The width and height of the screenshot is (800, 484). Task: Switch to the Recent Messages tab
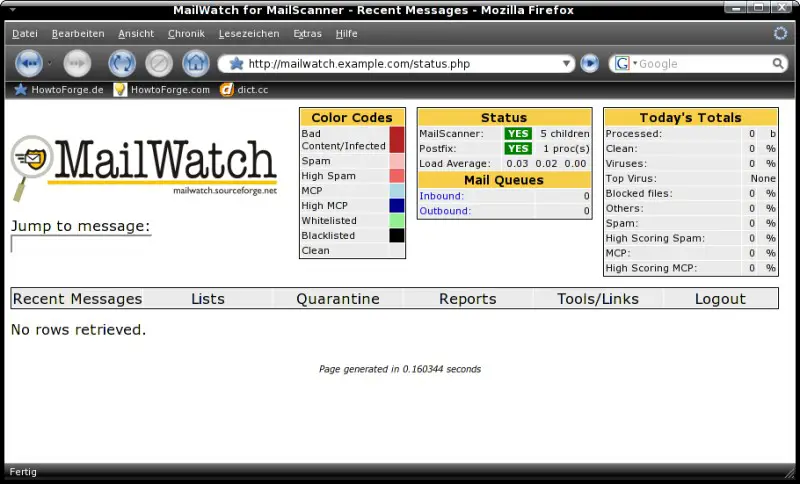tap(78, 299)
